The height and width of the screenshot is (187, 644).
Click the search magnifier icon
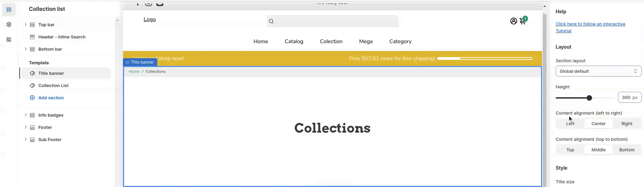(x=271, y=21)
